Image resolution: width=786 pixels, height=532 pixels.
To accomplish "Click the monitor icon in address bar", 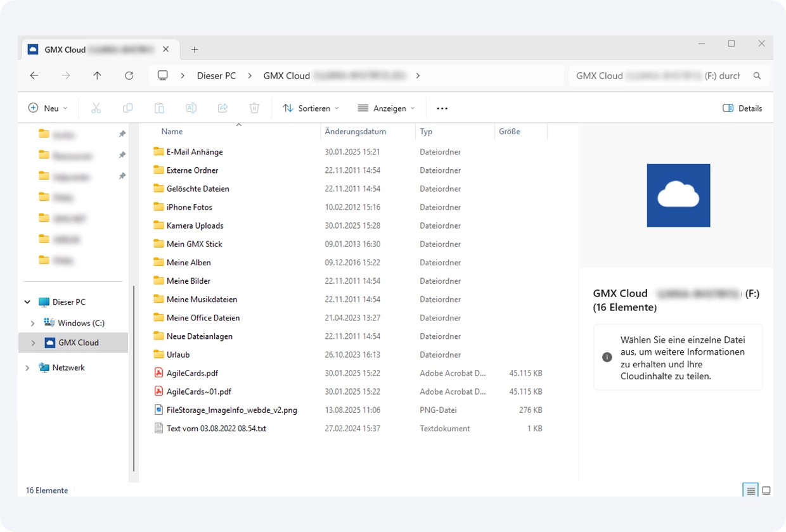I will pyautogui.click(x=163, y=75).
